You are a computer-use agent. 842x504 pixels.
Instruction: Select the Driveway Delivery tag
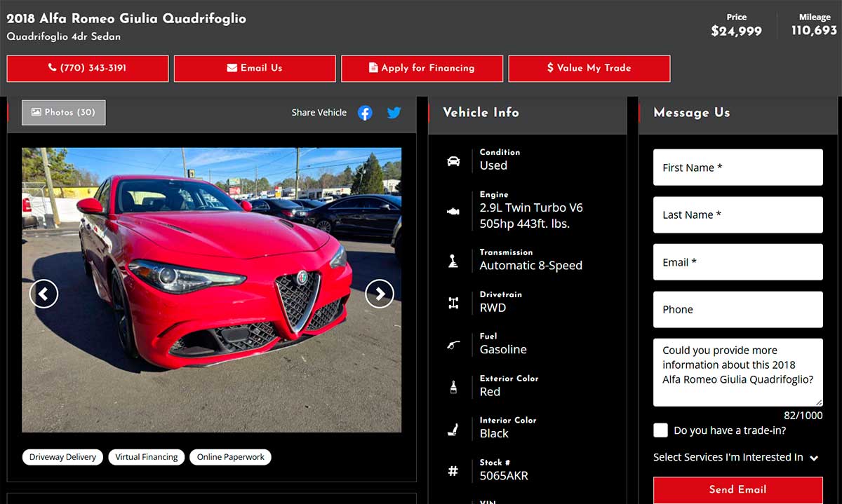[x=62, y=457]
